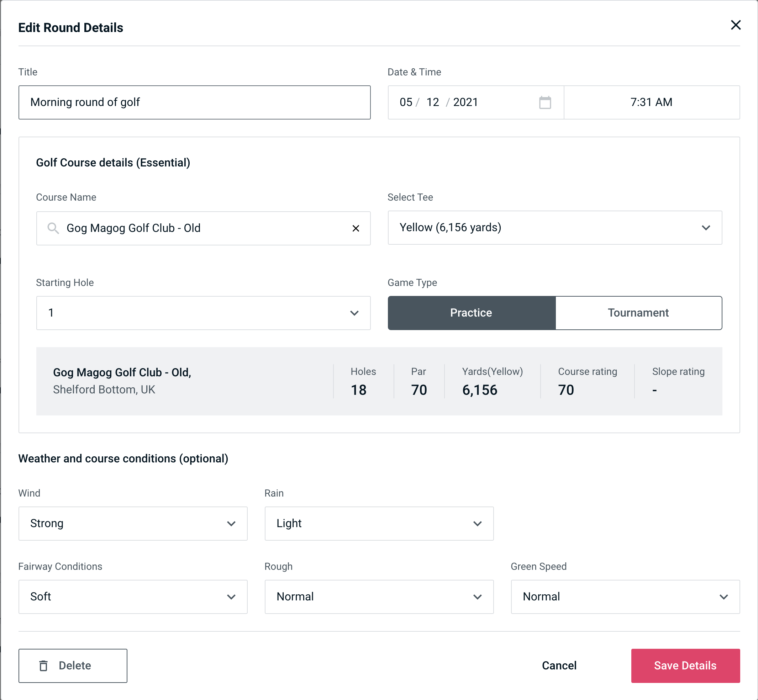Screen dimensions: 758x700
Task: Click the dropdown arrow for Wind field
Action: pyautogui.click(x=233, y=523)
